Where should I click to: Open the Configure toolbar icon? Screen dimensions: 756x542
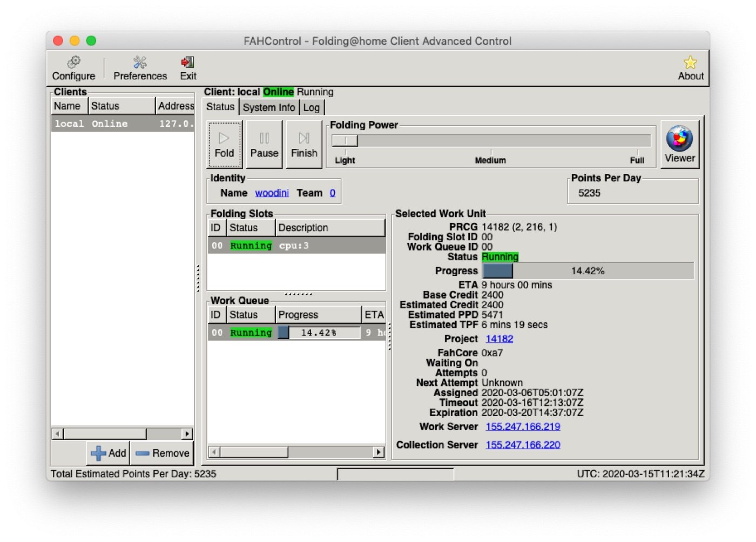pyautogui.click(x=73, y=69)
